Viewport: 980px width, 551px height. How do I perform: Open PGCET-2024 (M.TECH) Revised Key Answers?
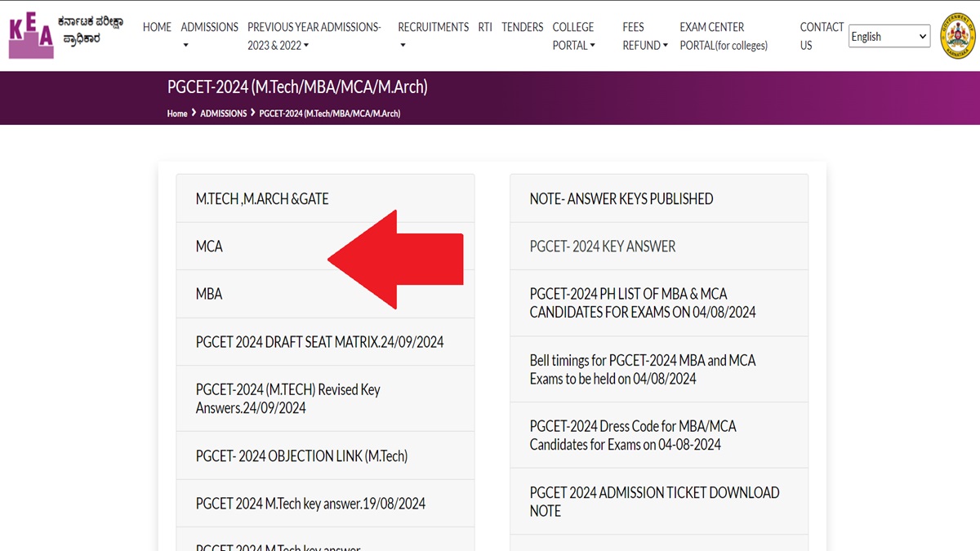325,398
